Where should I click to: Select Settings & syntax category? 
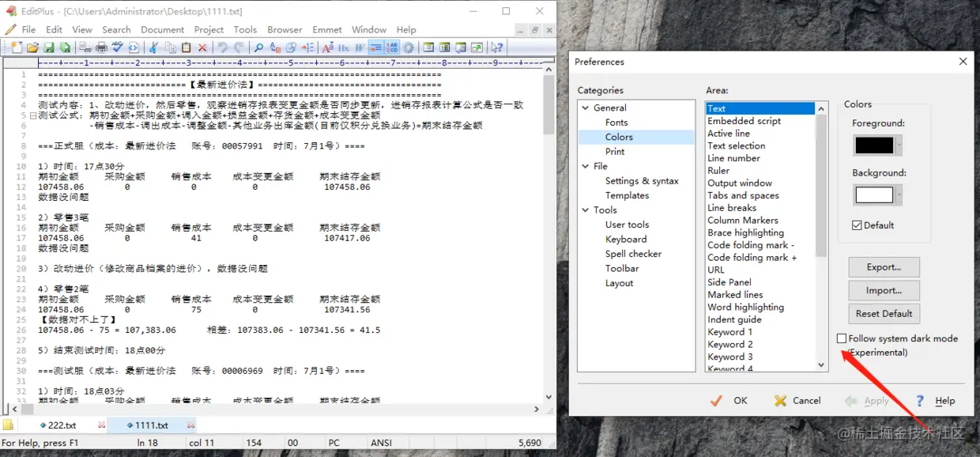point(642,181)
